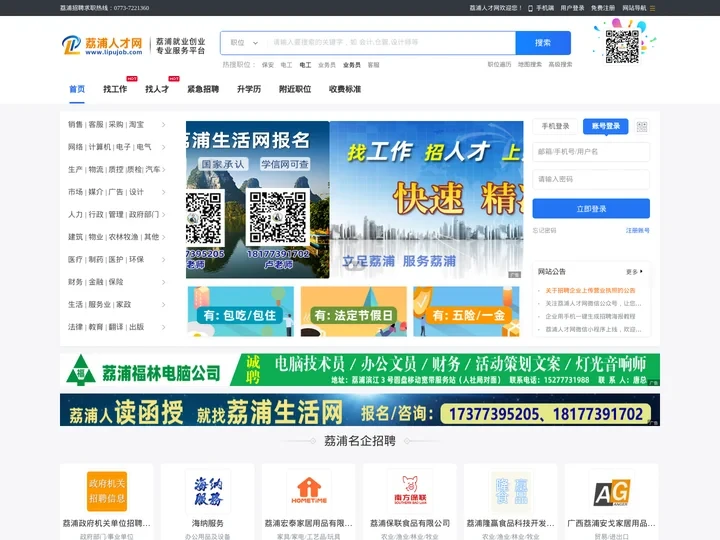Open the 附近职位 nav item
The image size is (720, 540).
pyautogui.click(x=295, y=89)
